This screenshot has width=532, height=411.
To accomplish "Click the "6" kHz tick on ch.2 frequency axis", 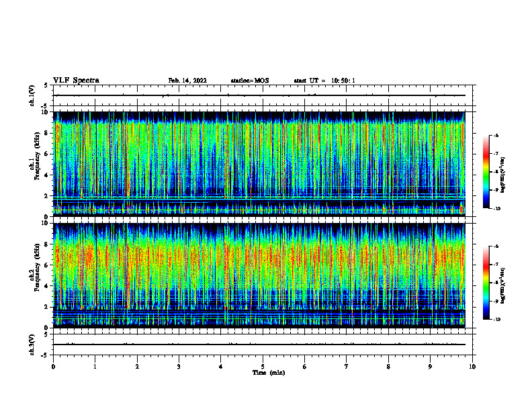I will 47,265.
